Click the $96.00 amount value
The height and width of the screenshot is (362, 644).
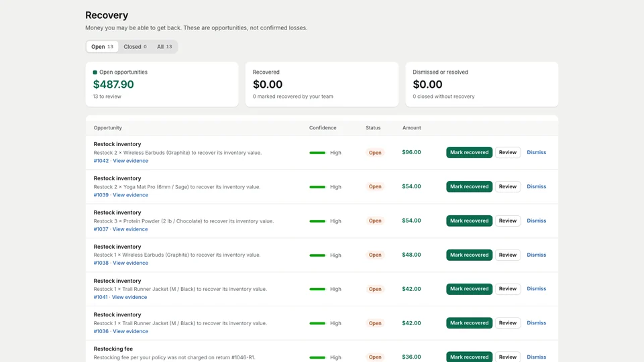click(411, 152)
